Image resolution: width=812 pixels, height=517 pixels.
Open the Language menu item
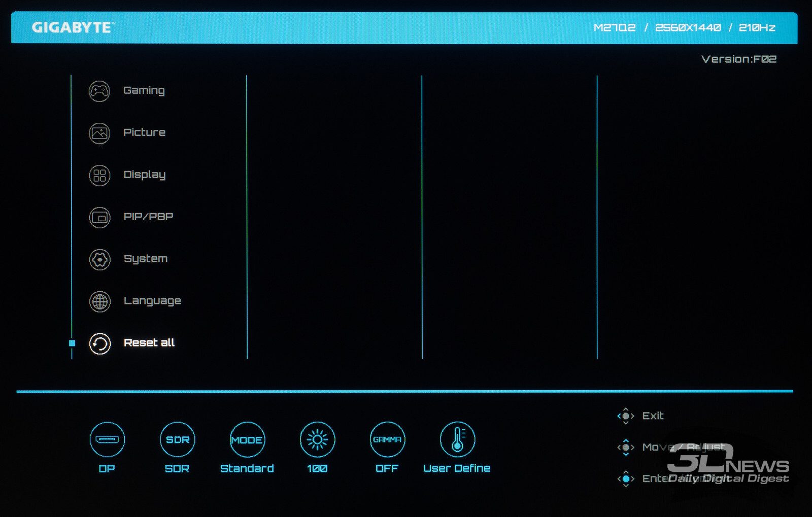[152, 301]
